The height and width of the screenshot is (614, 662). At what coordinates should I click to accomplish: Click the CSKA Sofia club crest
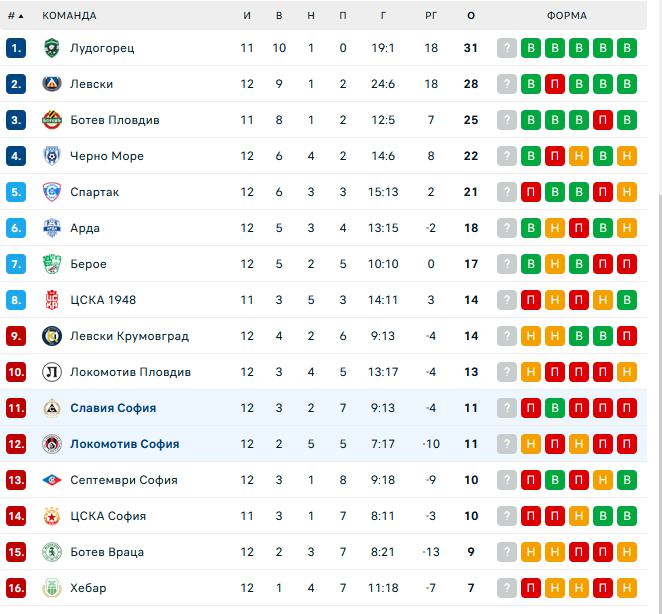coord(52,516)
